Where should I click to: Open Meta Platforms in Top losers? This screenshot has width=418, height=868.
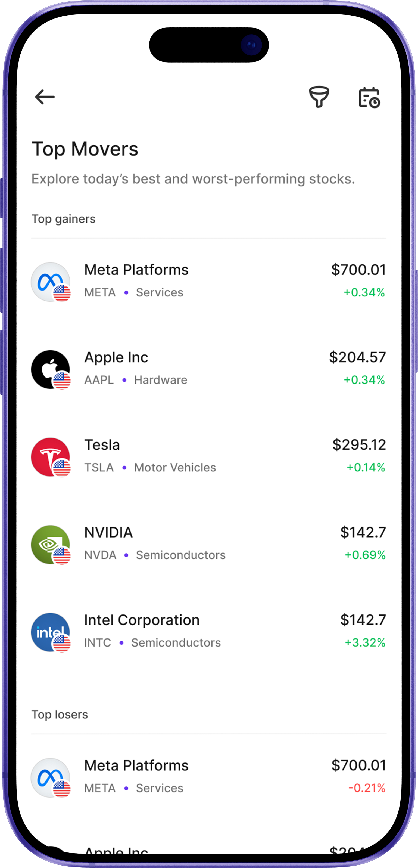136,766
